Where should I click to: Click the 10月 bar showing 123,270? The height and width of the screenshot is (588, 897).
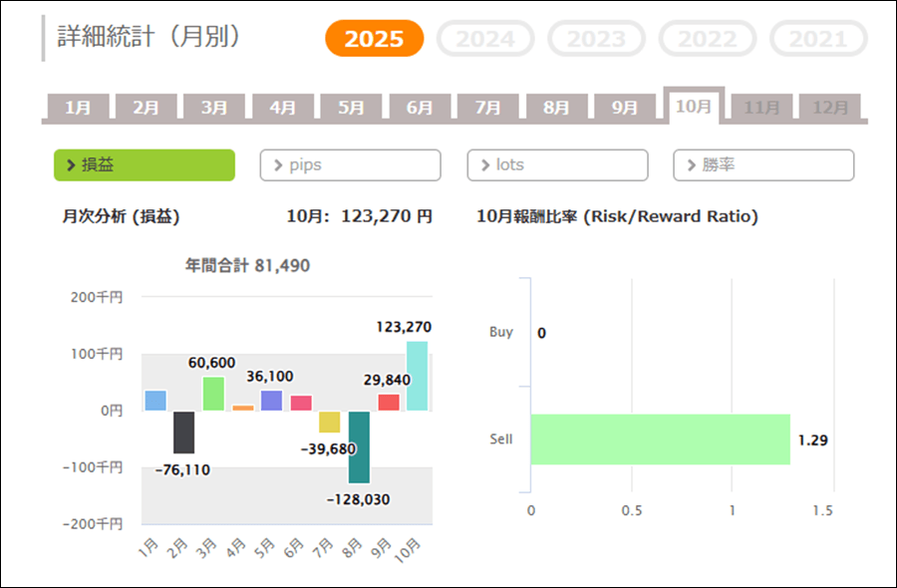coord(417,376)
